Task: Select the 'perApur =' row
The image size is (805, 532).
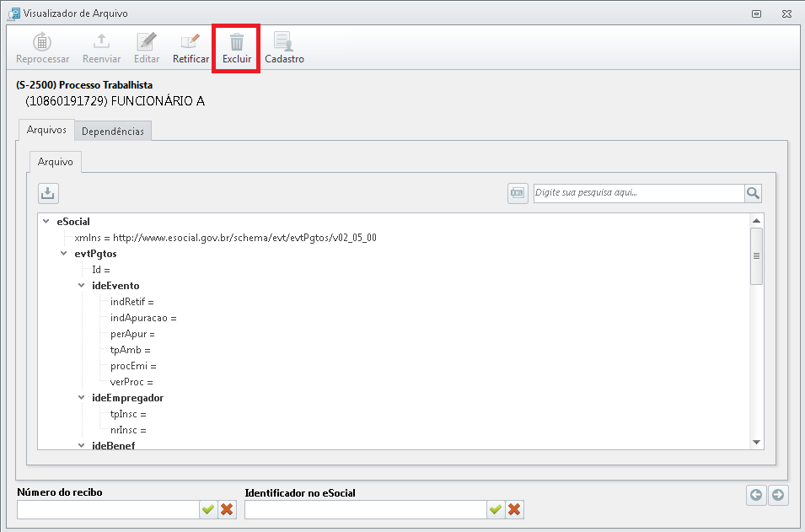Action: [132, 334]
